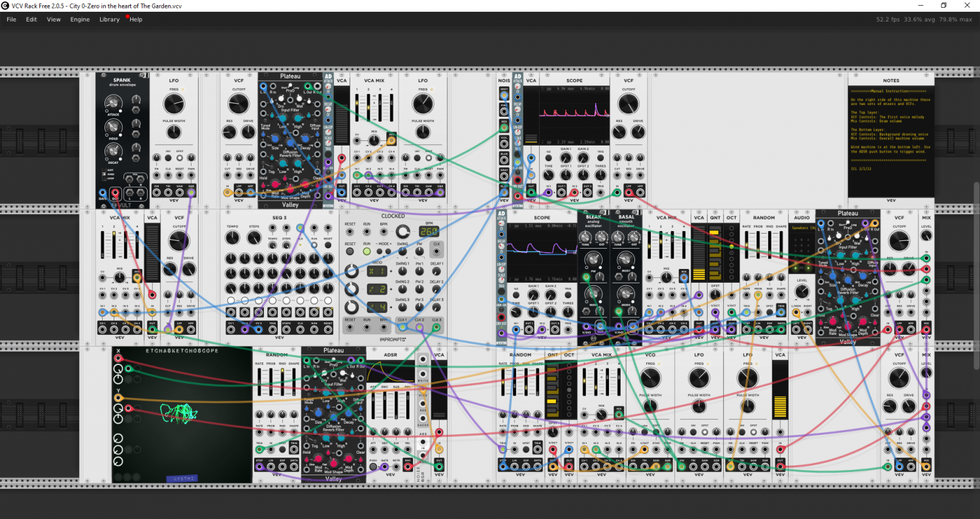This screenshot has width=980, height=519.
Task: Click the ATTACK knob on SPANK
Action: coord(114,102)
